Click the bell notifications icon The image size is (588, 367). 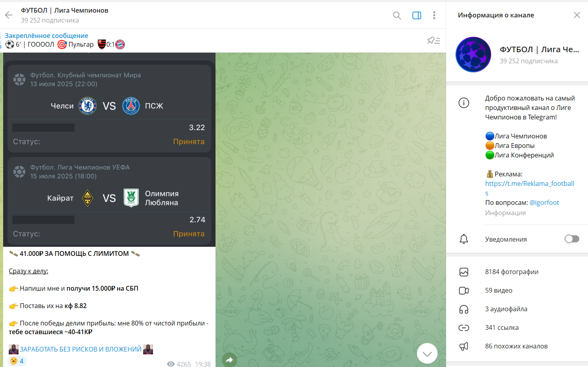[x=464, y=239]
